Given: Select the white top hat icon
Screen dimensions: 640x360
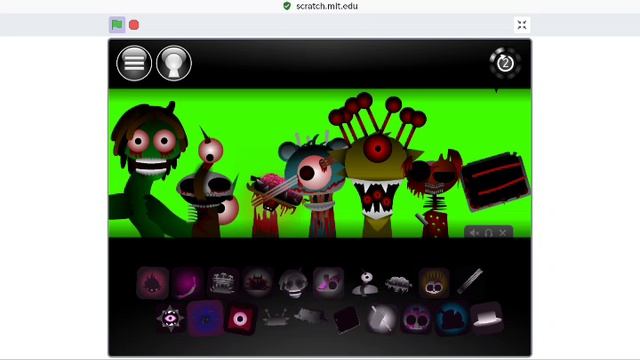Looking at the screenshot, I should [487, 319].
